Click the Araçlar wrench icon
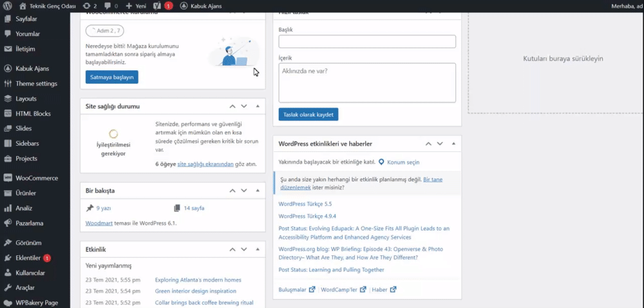The height and width of the screenshot is (308, 644). [x=8, y=288]
